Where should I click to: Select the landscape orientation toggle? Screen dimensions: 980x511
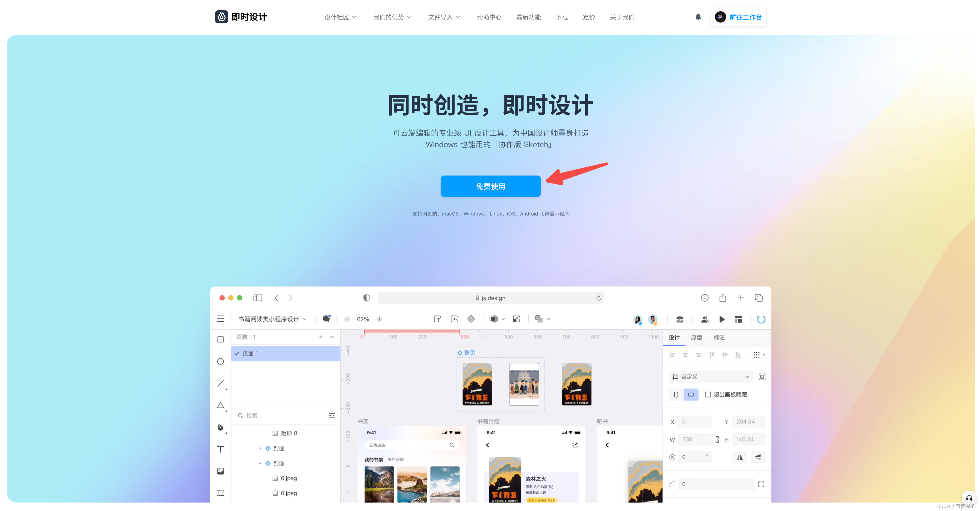pos(691,395)
